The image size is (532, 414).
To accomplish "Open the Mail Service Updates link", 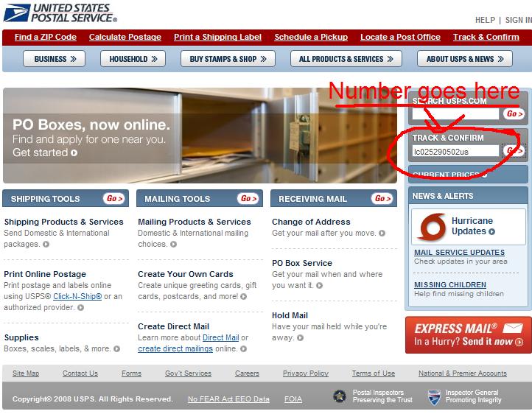I will 459,253.
